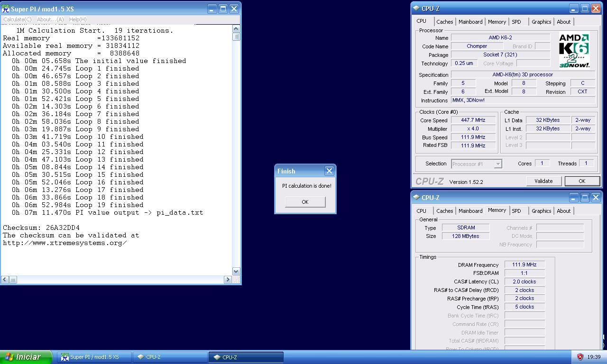Click the top CPU-Z window title icon
607x364 pixels.
[x=416, y=8]
